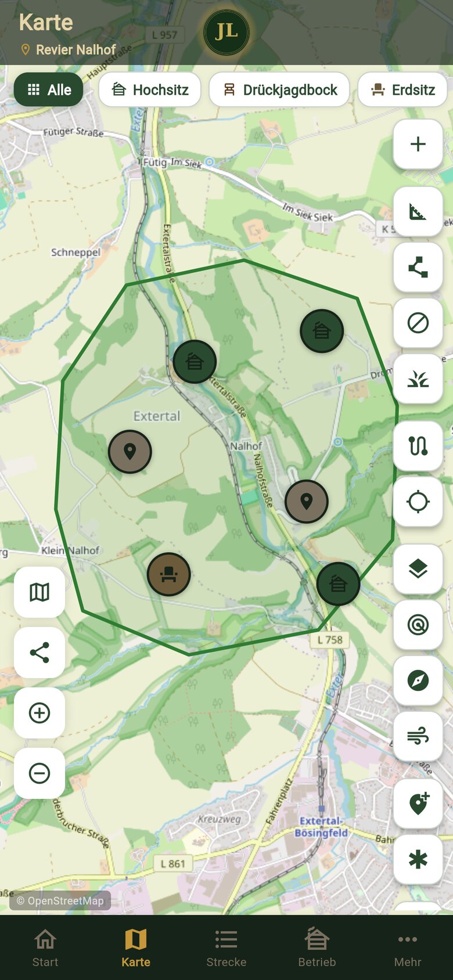Open the route path tool
Screen dimensions: 453x980
point(418,446)
